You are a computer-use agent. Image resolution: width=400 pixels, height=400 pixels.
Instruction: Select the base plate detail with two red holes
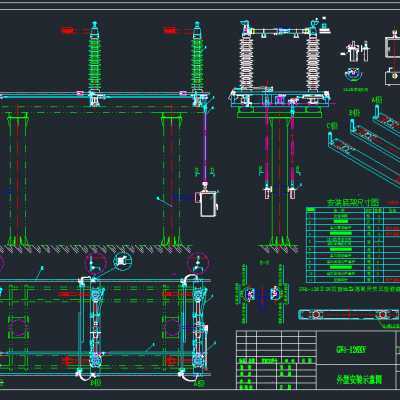click(348, 314)
